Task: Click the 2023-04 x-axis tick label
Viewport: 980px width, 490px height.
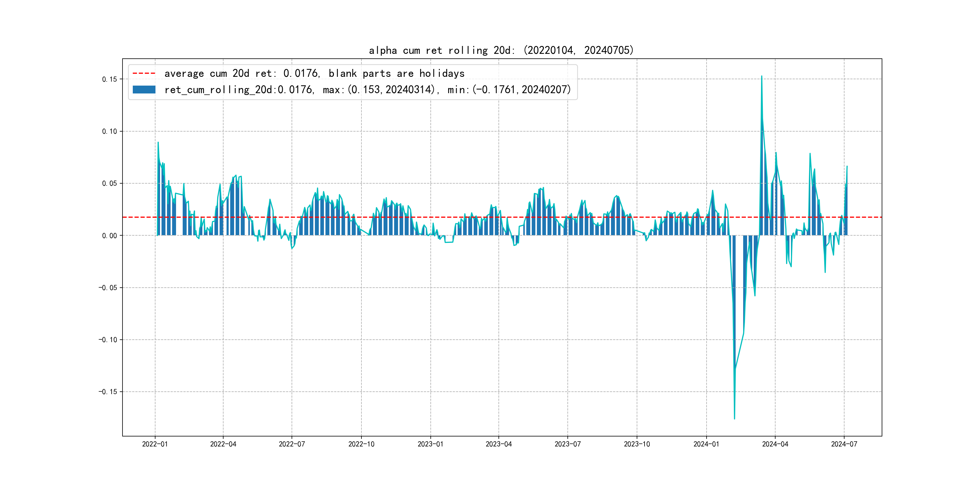Action: [499, 444]
